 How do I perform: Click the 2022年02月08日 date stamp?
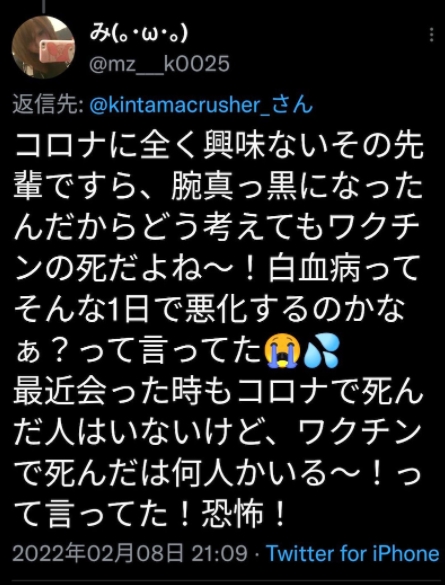tap(98, 553)
